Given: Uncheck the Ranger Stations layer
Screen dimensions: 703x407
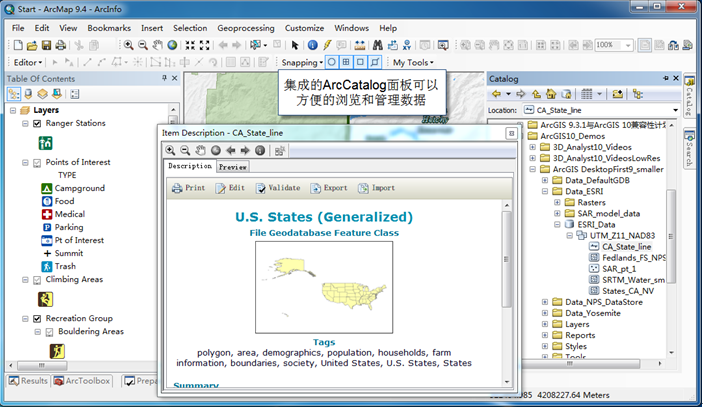Looking at the screenshot, I should [x=37, y=124].
